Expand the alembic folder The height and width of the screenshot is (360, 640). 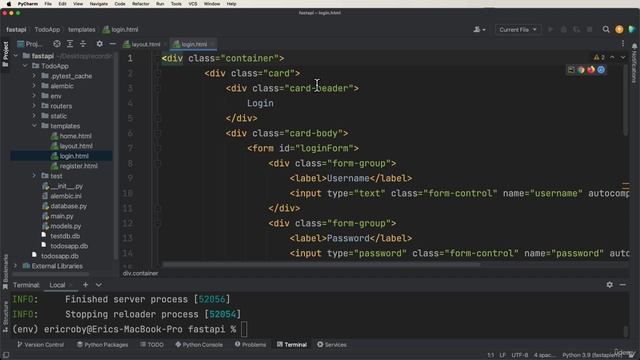point(34,86)
